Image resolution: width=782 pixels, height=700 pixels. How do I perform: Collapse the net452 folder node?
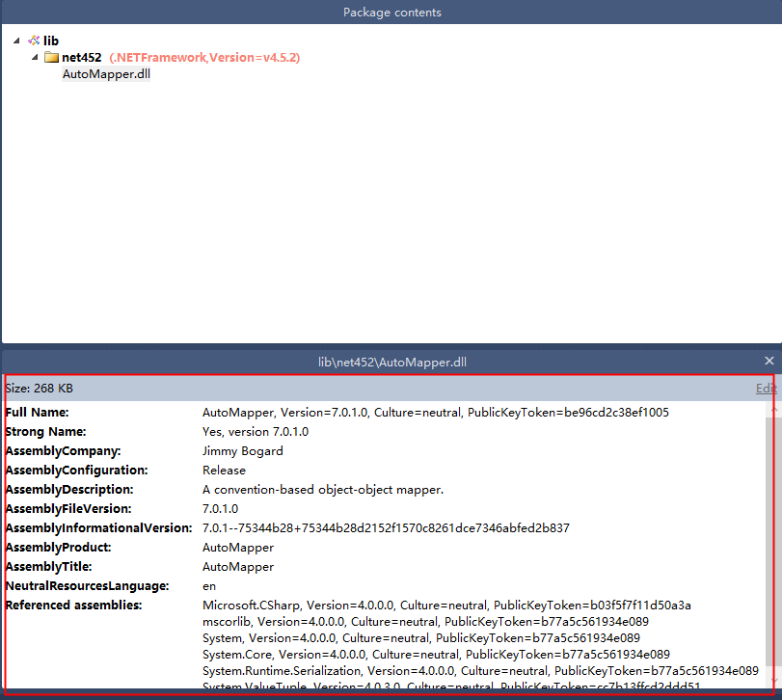(35, 57)
